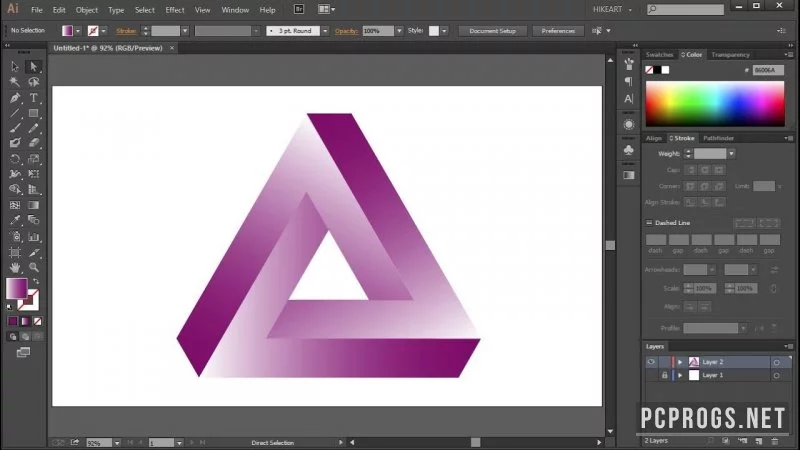Select the Rotate tool

coord(14,159)
